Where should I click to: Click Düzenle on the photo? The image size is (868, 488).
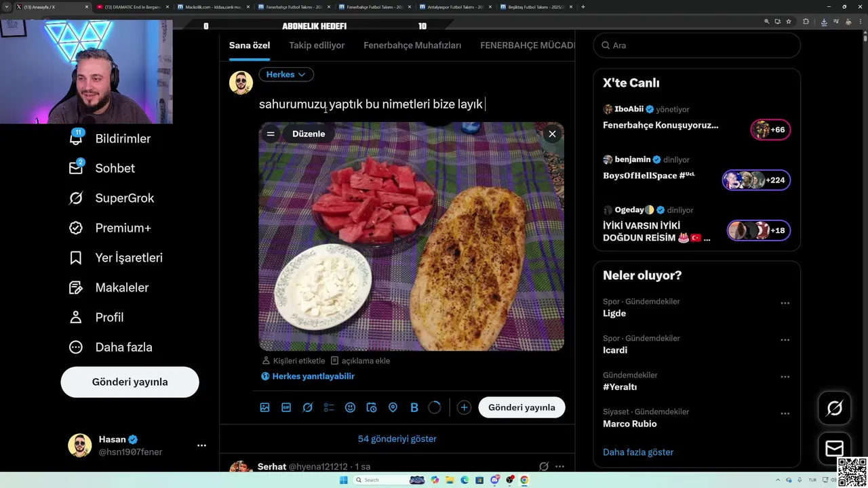[309, 134]
